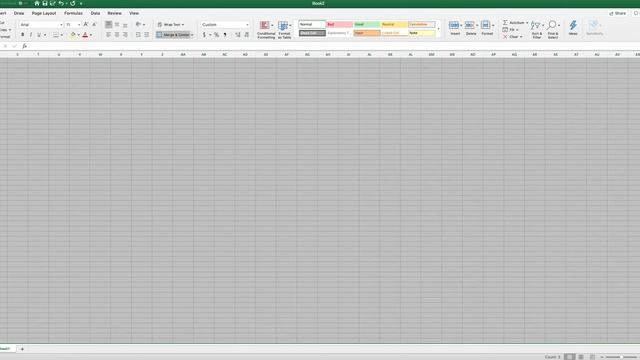Image resolution: width=640 pixels, height=360 pixels.
Task: Align text to the left
Action: [x=108, y=35]
